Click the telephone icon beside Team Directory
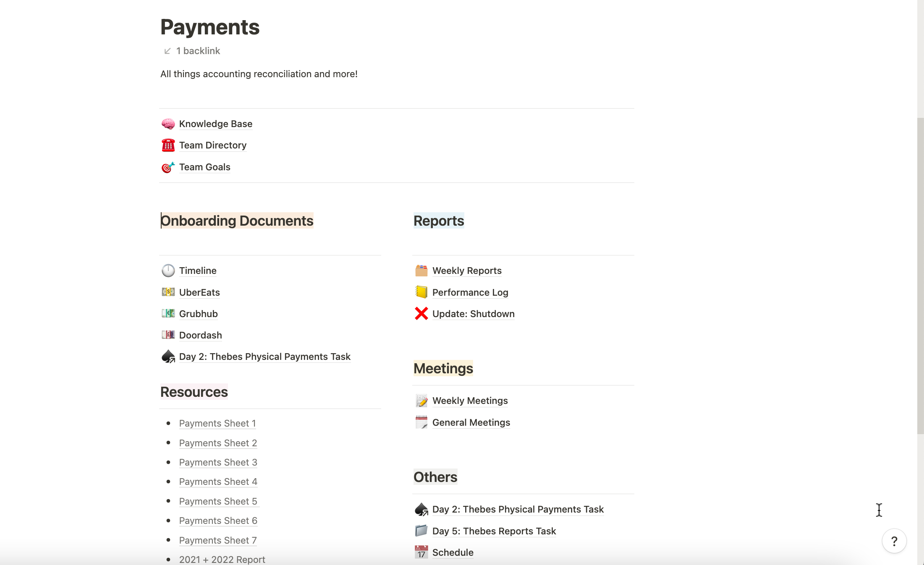This screenshot has height=565, width=924. click(168, 145)
